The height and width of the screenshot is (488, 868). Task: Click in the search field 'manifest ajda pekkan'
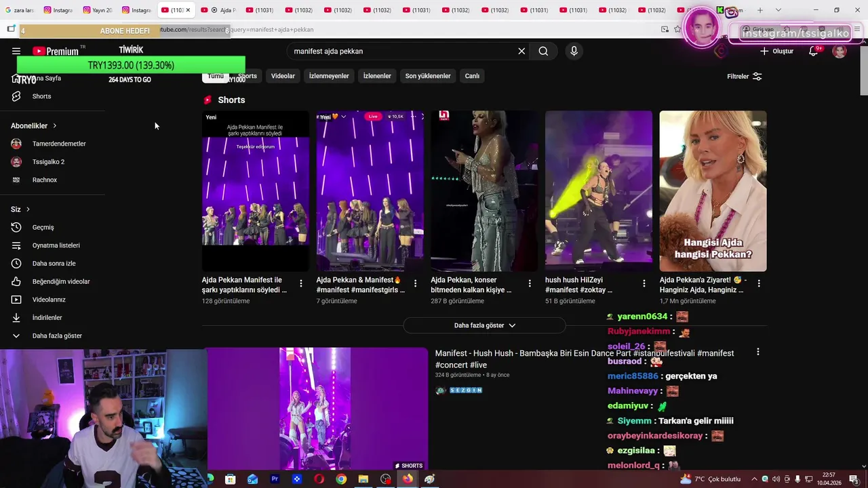coord(403,51)
